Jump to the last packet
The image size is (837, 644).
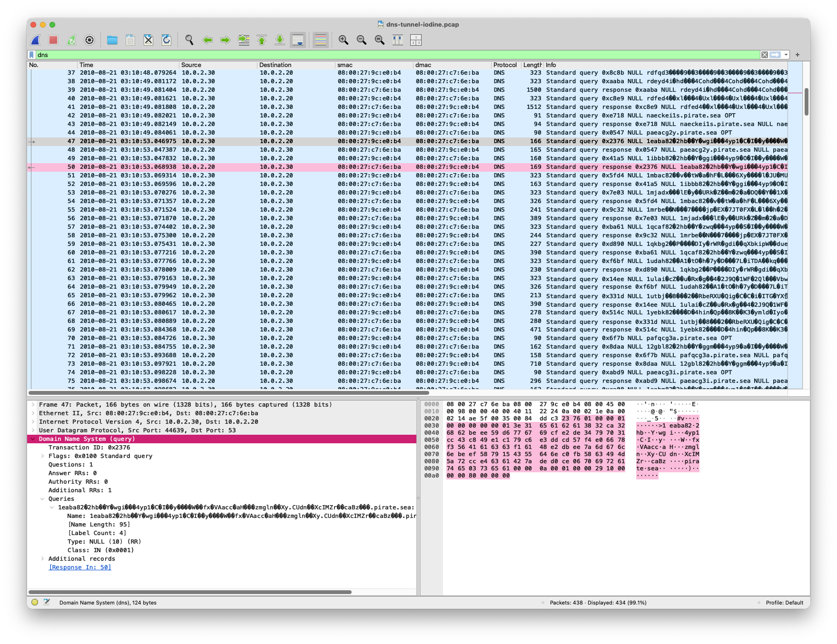[x=280, y=40]
